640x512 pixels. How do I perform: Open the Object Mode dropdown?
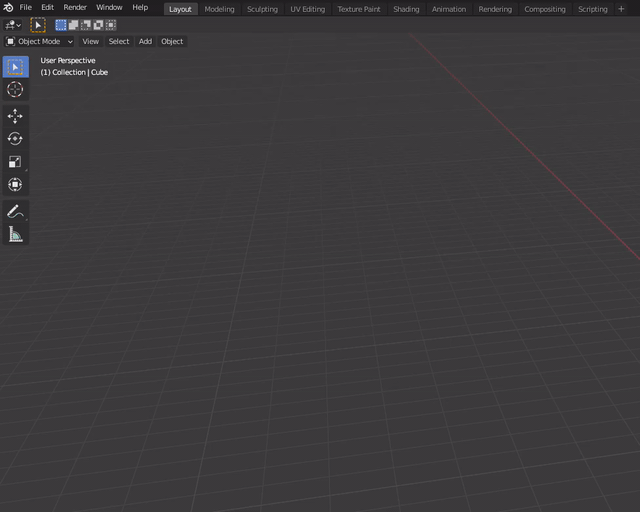39,42
